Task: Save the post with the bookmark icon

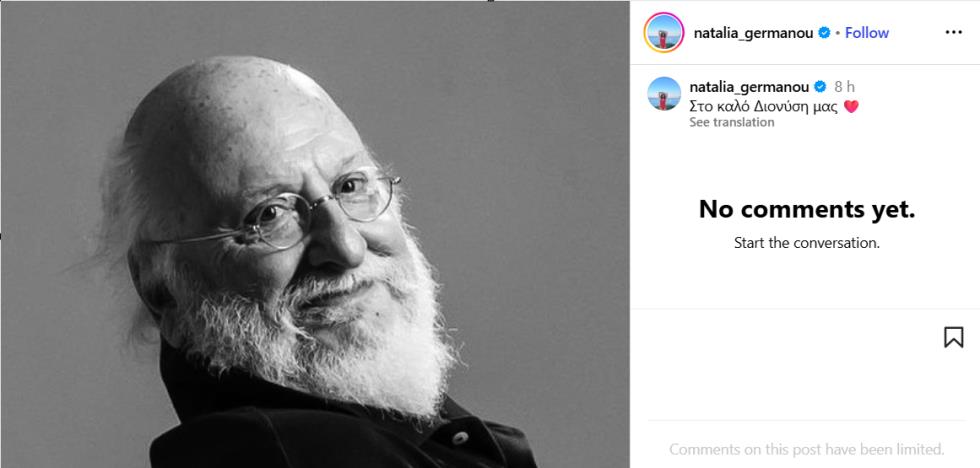Action: point(953,337)
